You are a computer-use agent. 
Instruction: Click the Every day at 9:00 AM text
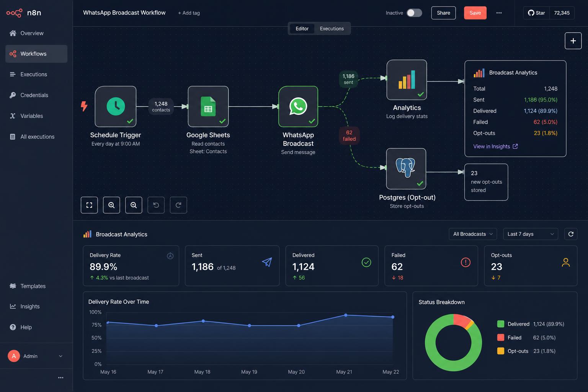116,144
